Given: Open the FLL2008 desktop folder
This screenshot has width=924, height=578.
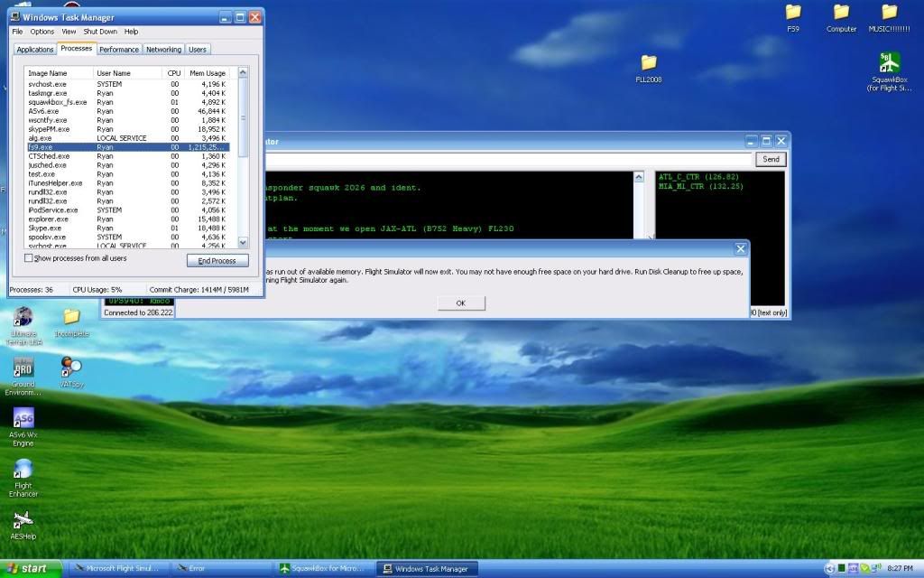Looking at the screenshot, I should 648,62.
